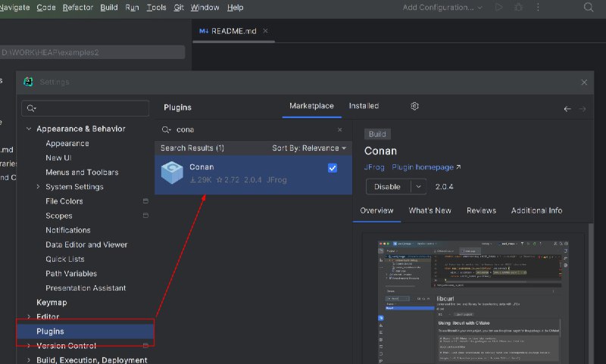Viewport: 606px width, 364px height.
Task: Open the Build menu
Action: pyautogui.click(x=108, y=8)
